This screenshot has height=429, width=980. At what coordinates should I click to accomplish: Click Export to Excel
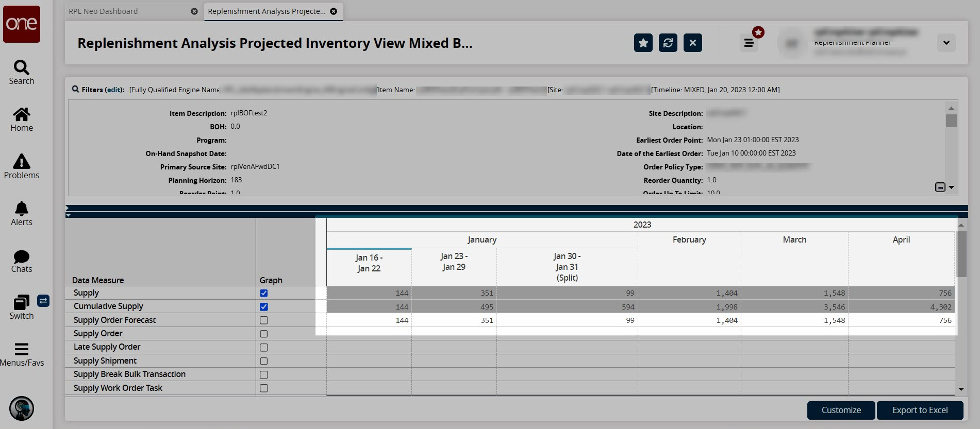pyautogui.click(x=920, y=410)
